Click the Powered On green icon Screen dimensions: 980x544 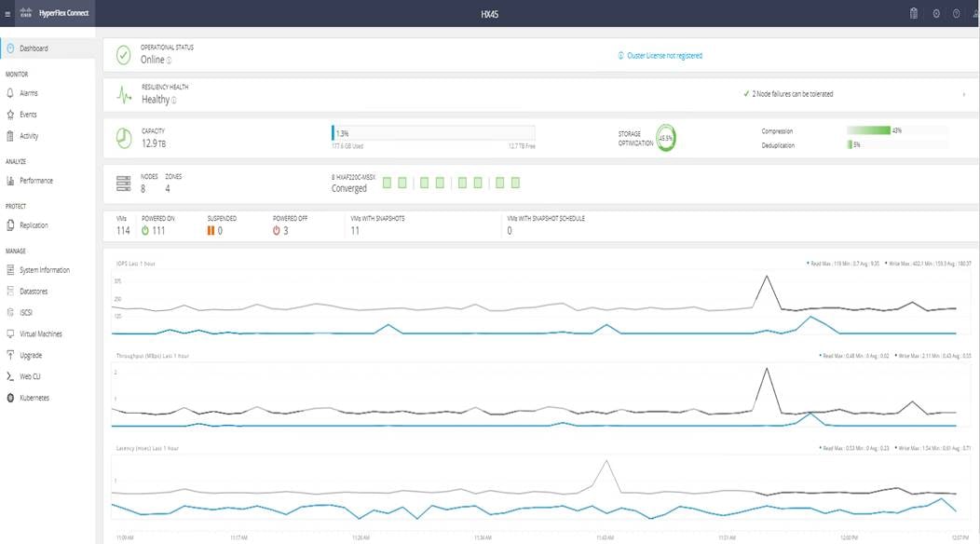point(145,231)
